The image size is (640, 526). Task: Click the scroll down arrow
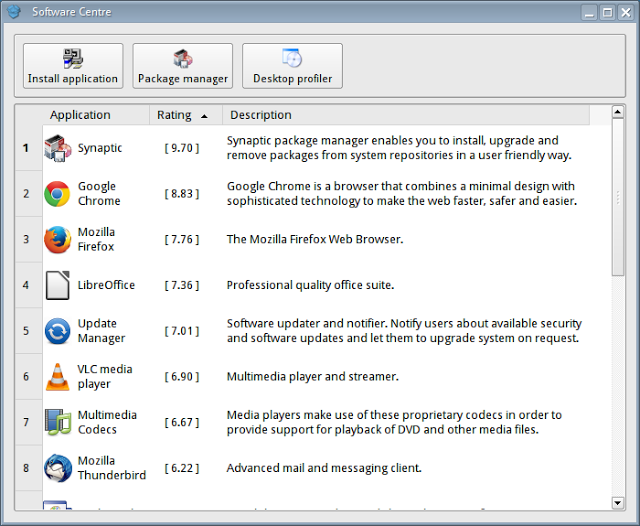coord(618,503)
